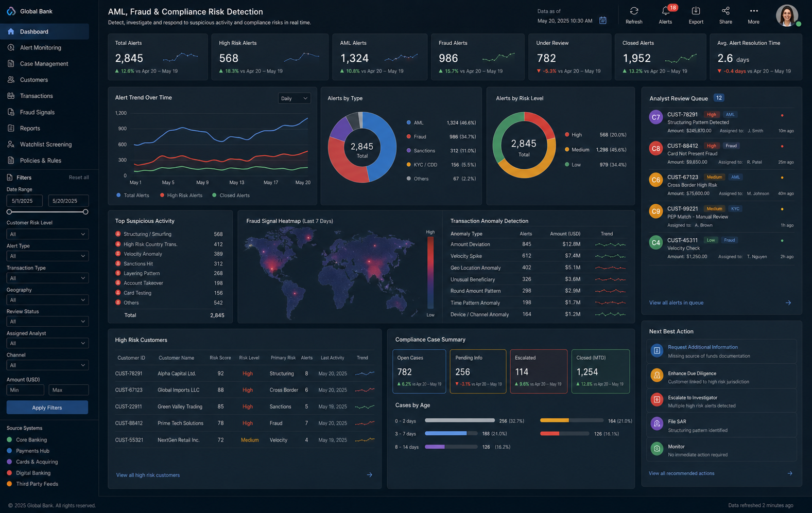
Task: Open Watchlist Screening
Action: tap(45, 145)
